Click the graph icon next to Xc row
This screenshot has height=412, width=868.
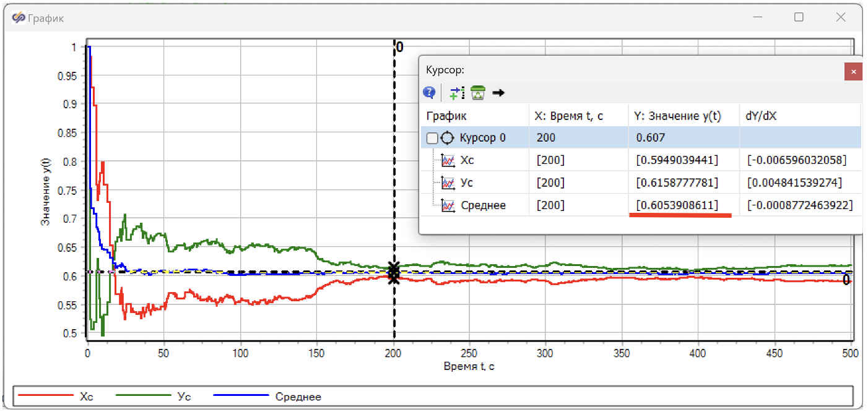point(448,160)
